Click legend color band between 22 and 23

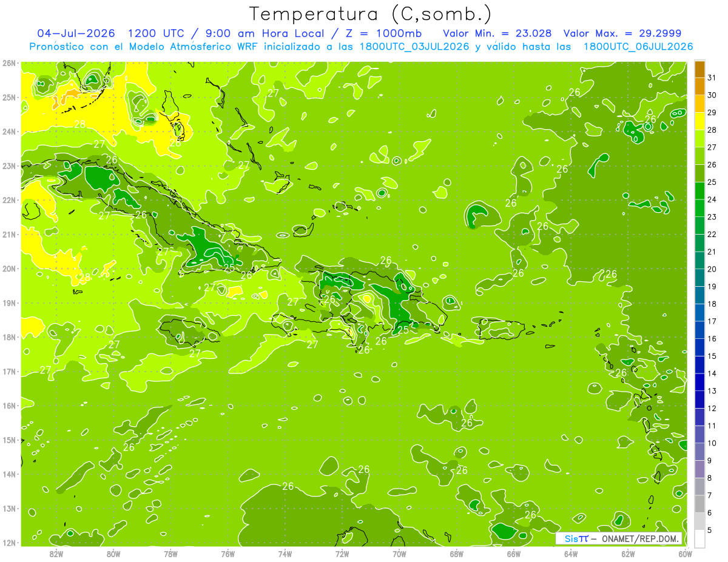tap(699, 226)
